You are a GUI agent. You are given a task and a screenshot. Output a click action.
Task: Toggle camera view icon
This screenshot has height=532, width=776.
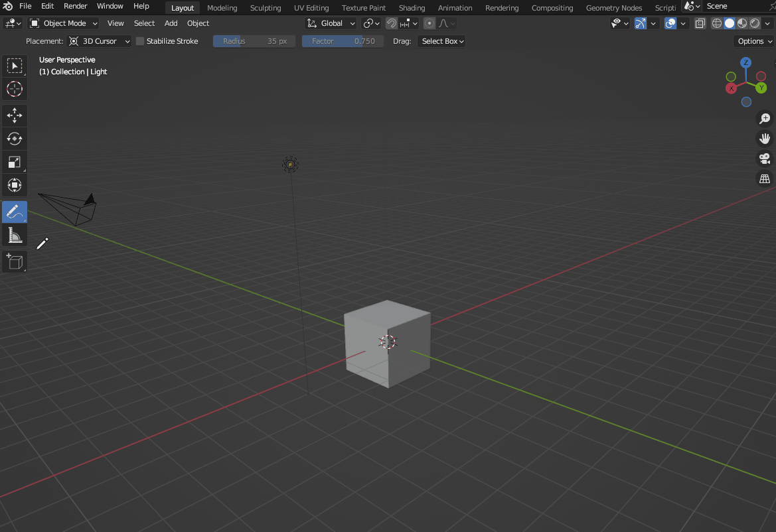(x=765, y=159)
